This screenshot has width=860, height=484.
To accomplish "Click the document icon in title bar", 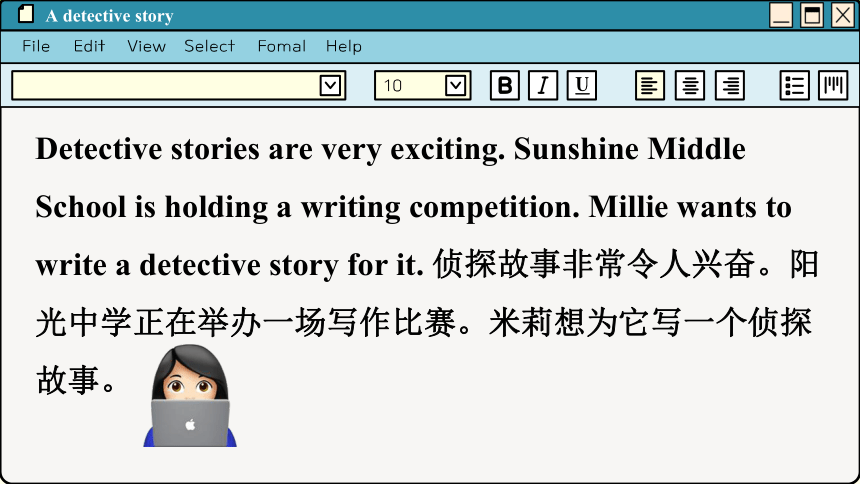I will click(x=26, y=14).
